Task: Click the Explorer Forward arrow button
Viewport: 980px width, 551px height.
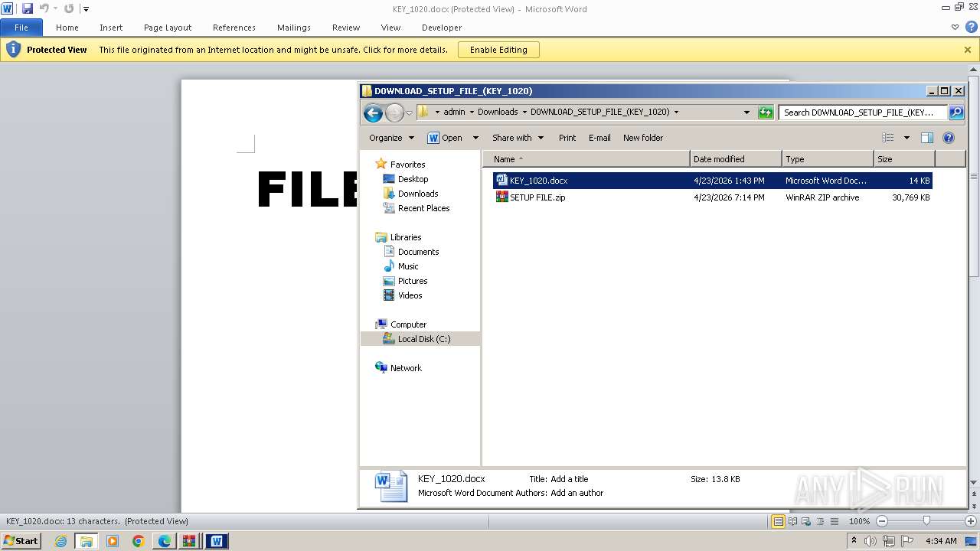Action: pos(394,112)
